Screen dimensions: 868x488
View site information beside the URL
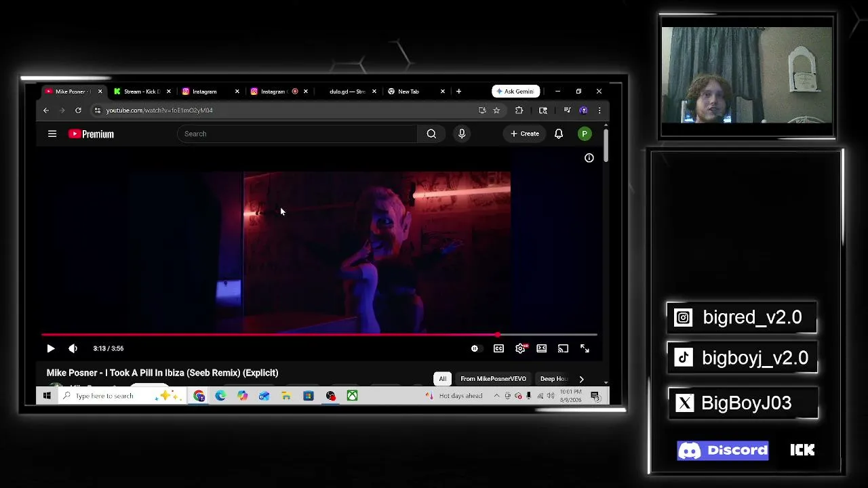[98, 110]
